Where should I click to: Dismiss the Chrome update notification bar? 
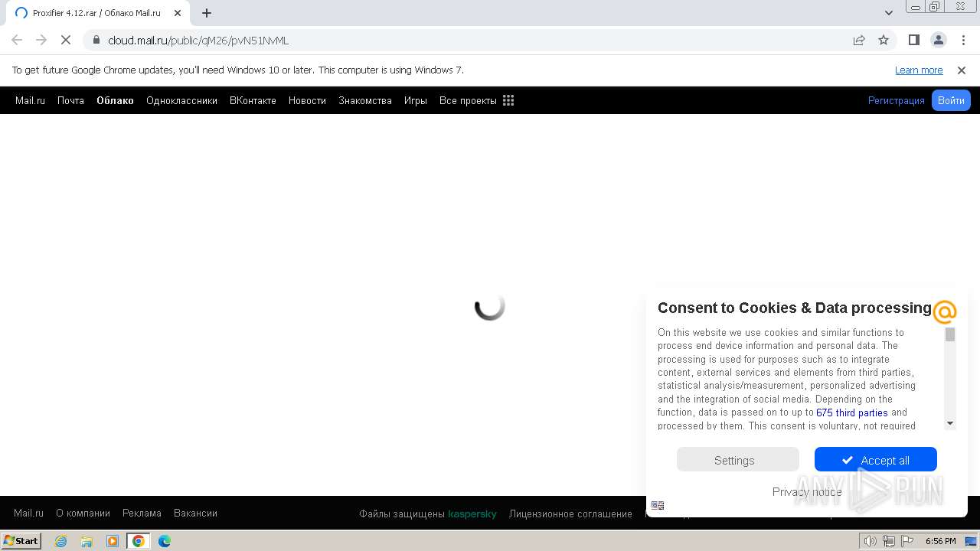962,70
